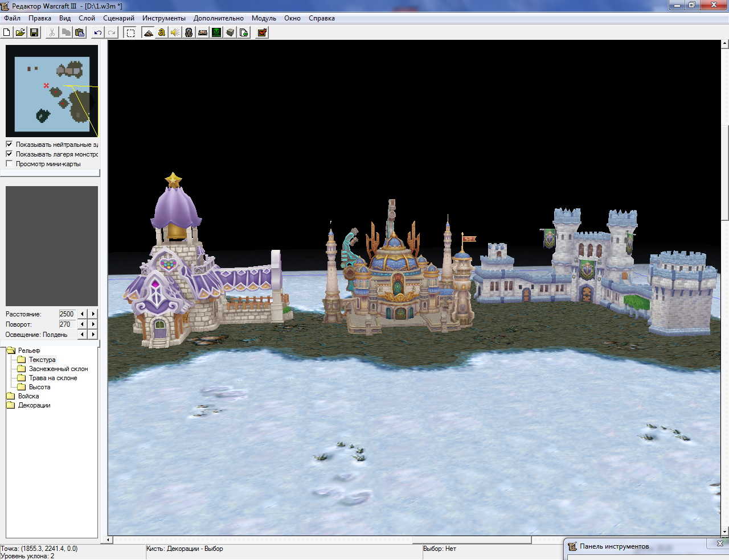Click the 'Освещение: Полдень' label
Image resolution: width=729 pixels, height=560 pixels.
click(x=36, y=335)
